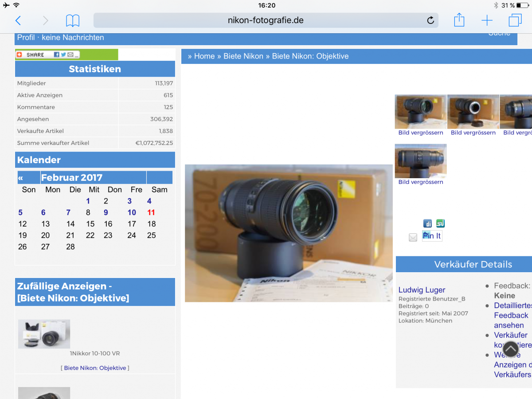The width and height of the screenshot is (532, 399).
Task: Click the StumbleUpon share icon
Action: [x=440, y=223]
